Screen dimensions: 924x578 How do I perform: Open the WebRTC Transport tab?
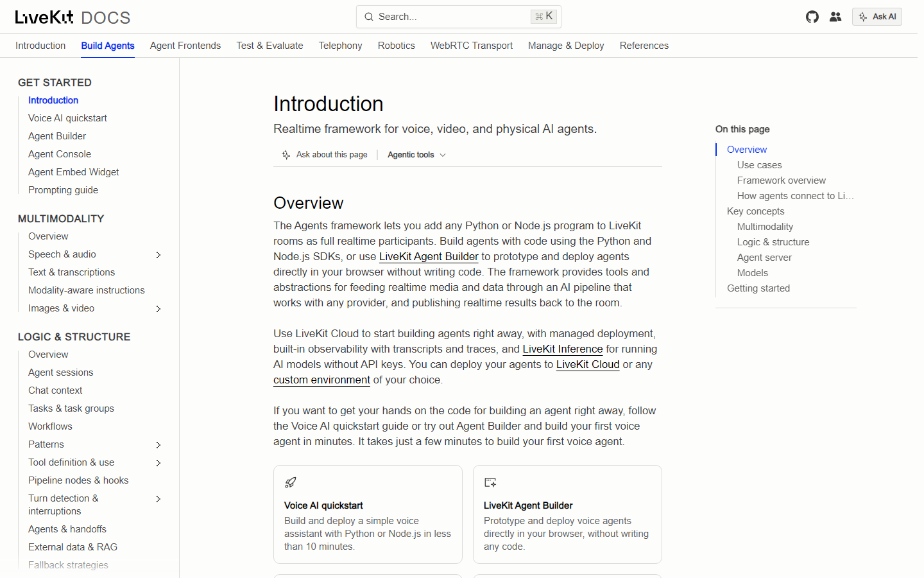tap(472, 46)
